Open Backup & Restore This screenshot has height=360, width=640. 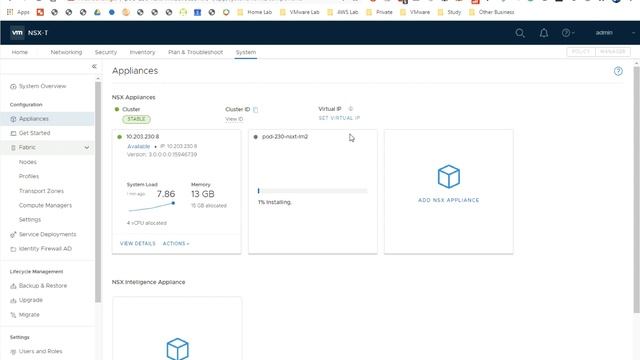(43, 286)
